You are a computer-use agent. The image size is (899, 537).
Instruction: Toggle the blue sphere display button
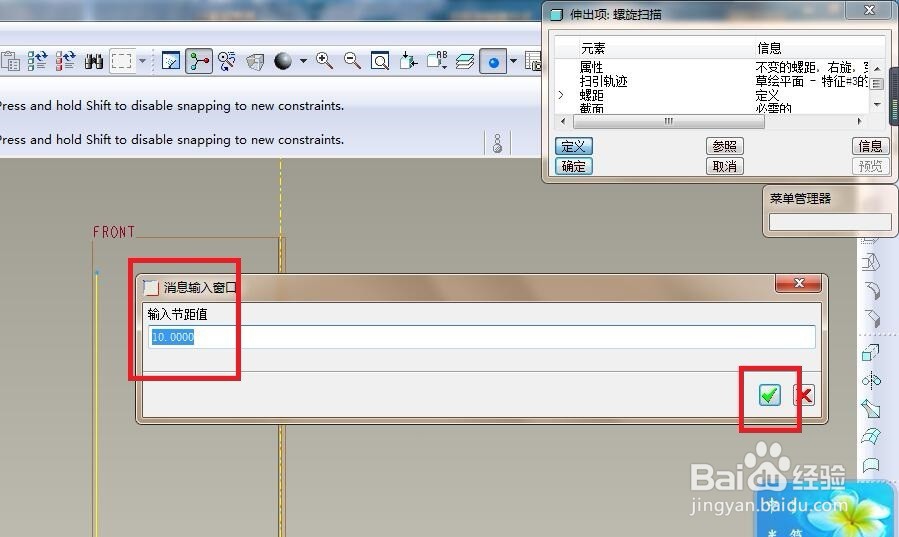click(493, 61)
